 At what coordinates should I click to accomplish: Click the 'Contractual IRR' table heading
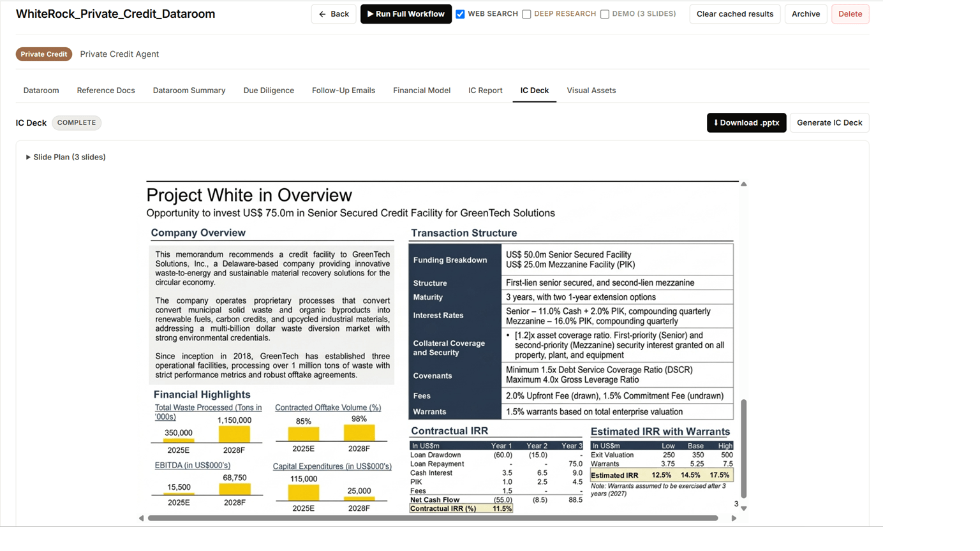(449, 431)
